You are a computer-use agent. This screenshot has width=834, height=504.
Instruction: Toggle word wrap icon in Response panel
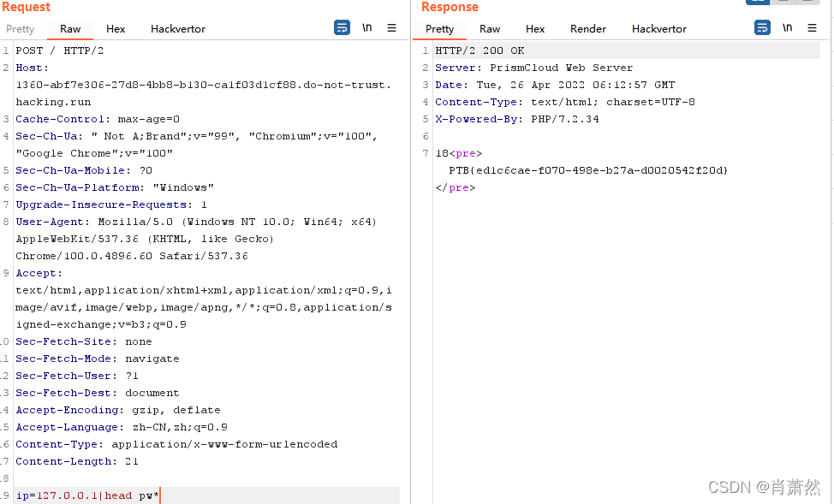(762, 27)
